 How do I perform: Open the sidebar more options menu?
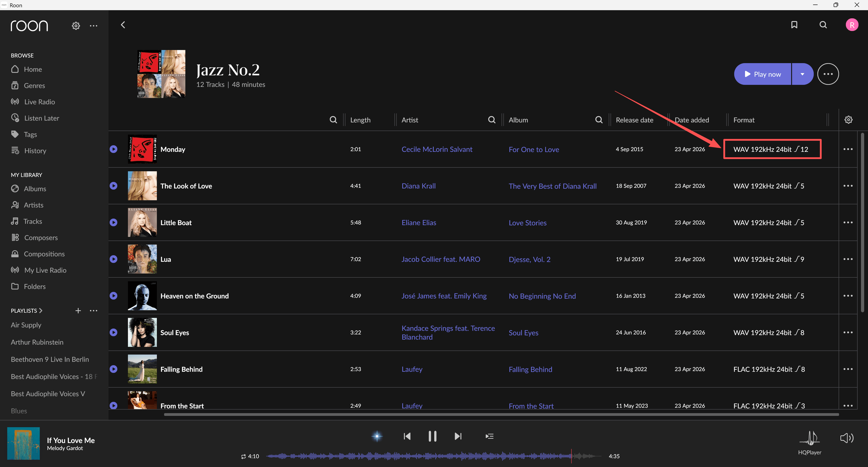94,26
